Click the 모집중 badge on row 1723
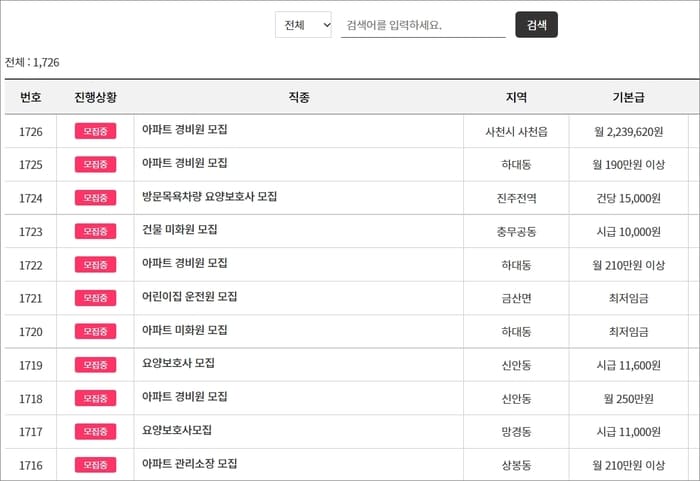Viewport: 700px width, 481px height. [x=96, y=231]
